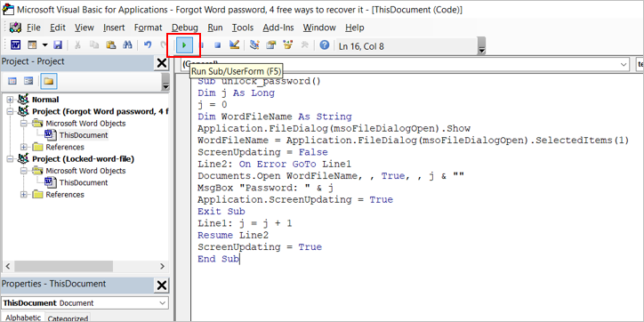Select the Normal project in tree
The width and height of the screenshot is (644, 322).
[x=45, y=100]
